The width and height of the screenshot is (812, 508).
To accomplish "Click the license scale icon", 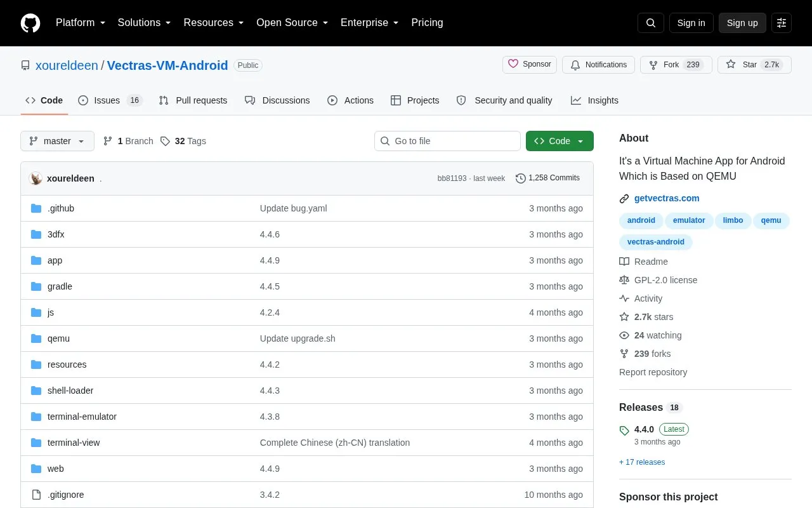I will [x=624, y=280].
